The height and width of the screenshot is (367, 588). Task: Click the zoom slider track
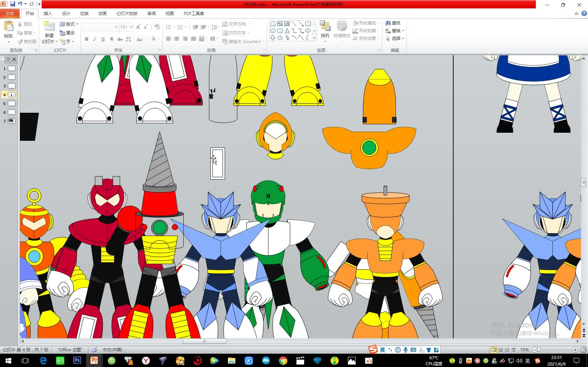click(x=554, y=350)
